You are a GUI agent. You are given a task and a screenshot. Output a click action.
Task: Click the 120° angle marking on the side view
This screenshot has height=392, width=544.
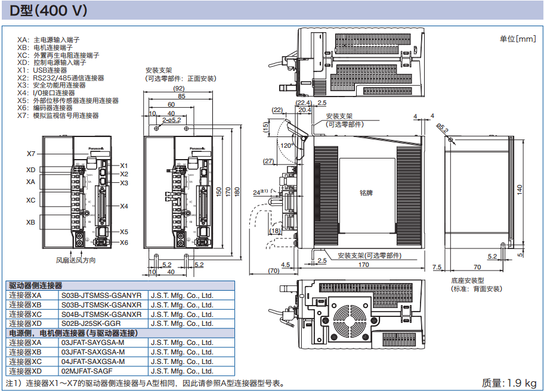288,145
